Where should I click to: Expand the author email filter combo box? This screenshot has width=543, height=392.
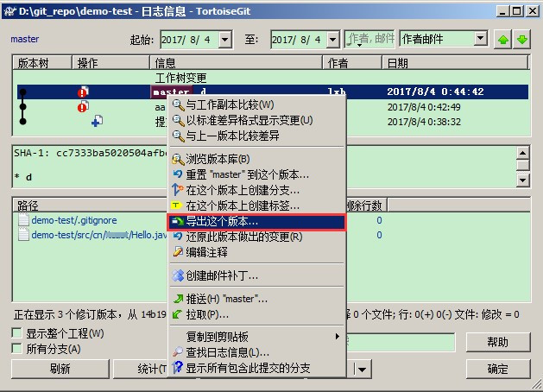(481, 38)
